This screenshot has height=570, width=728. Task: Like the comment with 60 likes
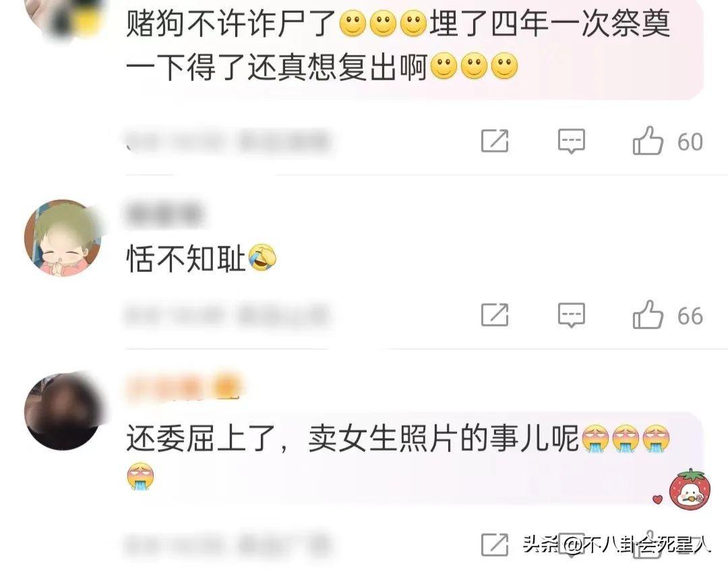click(648, 141)
